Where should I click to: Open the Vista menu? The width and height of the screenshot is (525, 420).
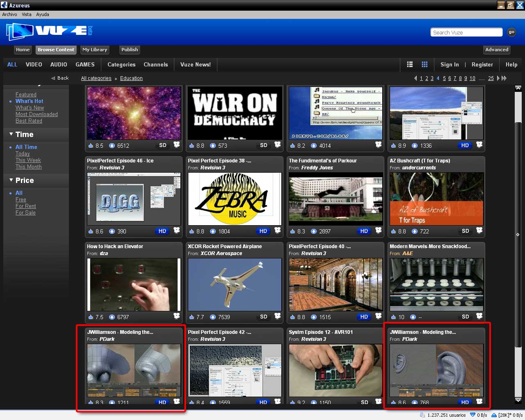pyautogui.click(x=27, y=14)
